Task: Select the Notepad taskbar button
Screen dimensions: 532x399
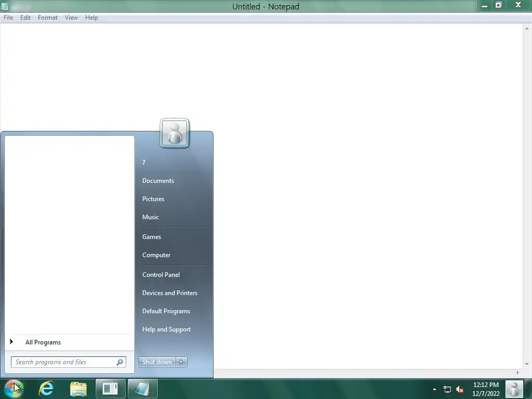Action: point(142,389)
